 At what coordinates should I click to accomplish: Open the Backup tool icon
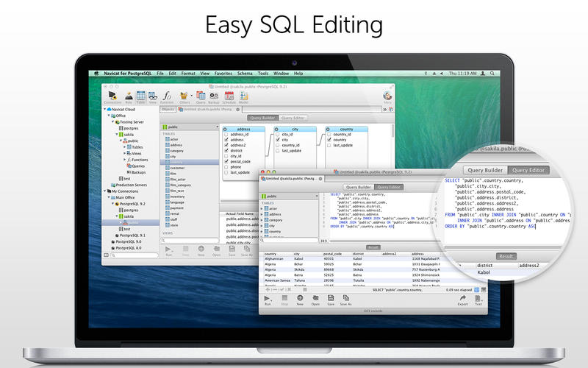[212, 96]
